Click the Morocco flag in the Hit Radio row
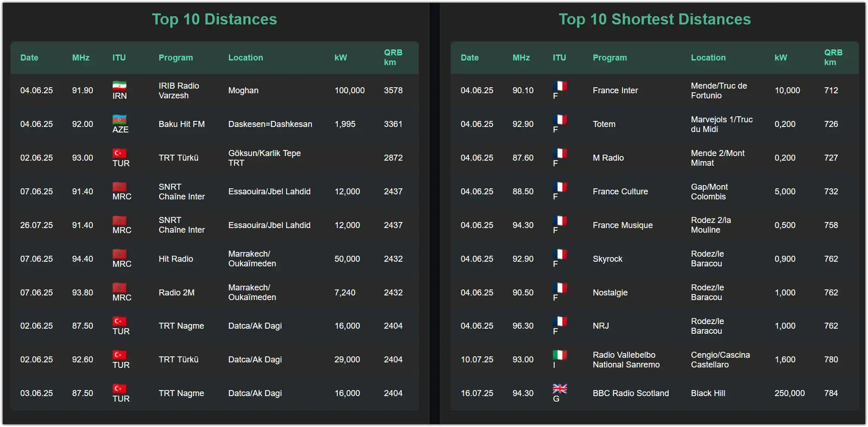 click(x=119, y=254)
